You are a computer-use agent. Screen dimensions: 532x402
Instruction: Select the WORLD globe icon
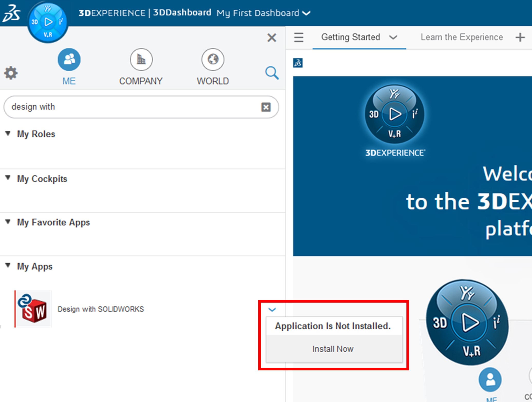(x=213, y=60)
